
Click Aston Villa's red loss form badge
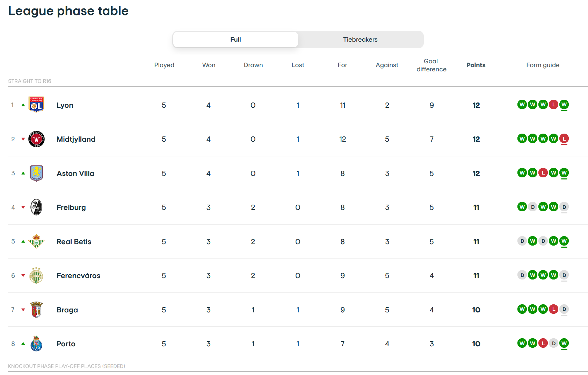pyautogui.click(x=543, y=173)
